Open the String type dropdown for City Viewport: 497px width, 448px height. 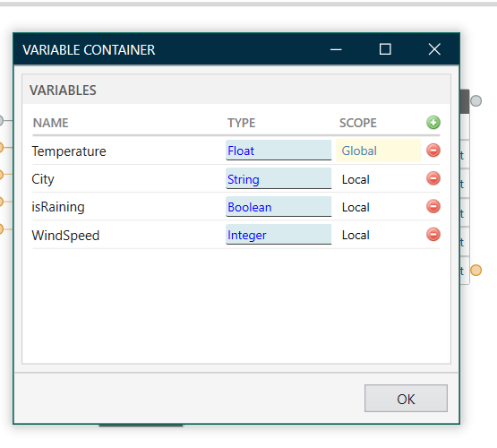pos(278,178)
